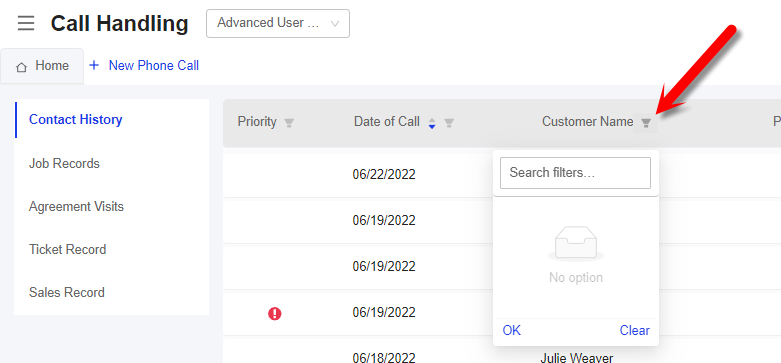Focus the Search filters input field
This screenshot has width=781, height=363.
pos(575,173)
